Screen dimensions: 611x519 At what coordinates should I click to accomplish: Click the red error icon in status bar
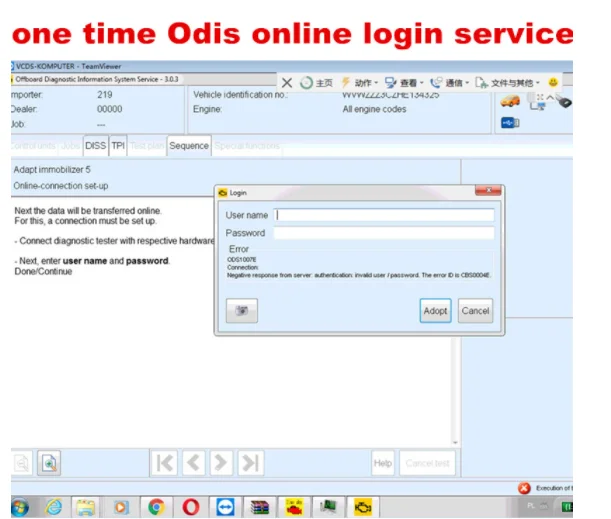[x=524, y=488]
